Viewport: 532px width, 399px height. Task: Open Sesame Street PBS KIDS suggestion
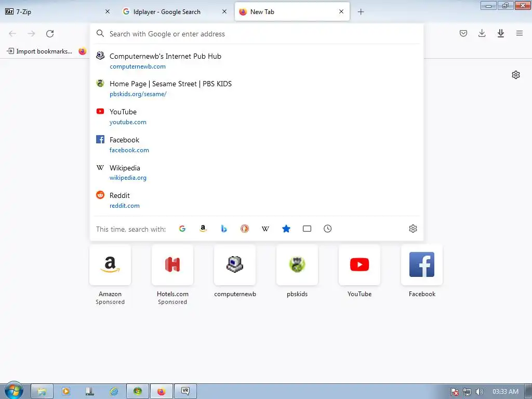coord(257,88)
